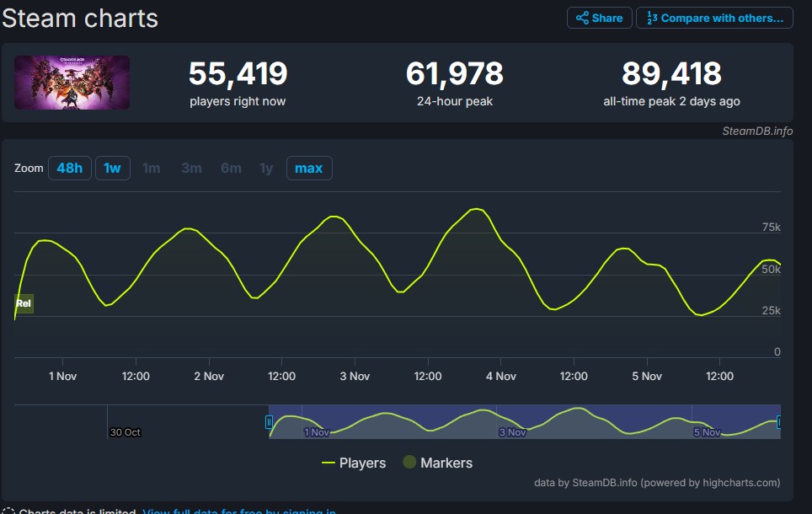Click the 50k y-axis label

[771, 269]
